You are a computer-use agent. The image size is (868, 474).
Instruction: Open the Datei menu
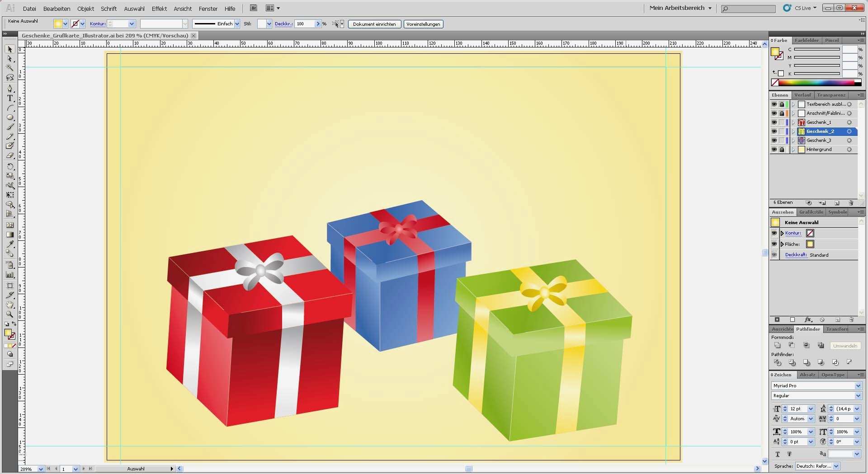pos(29,9)
